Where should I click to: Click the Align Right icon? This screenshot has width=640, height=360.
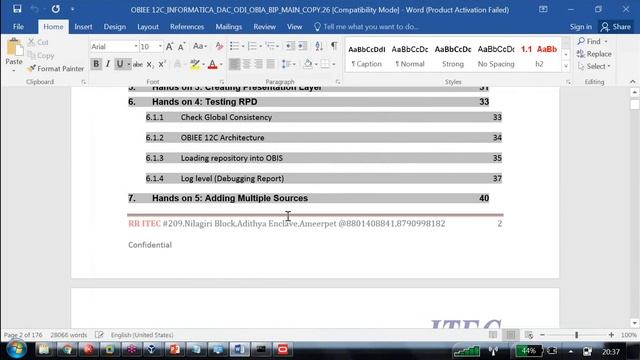(x=259, y=64)
